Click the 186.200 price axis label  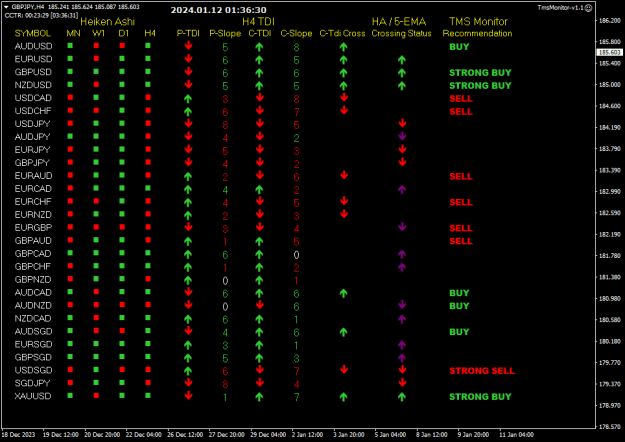[610, 20]
